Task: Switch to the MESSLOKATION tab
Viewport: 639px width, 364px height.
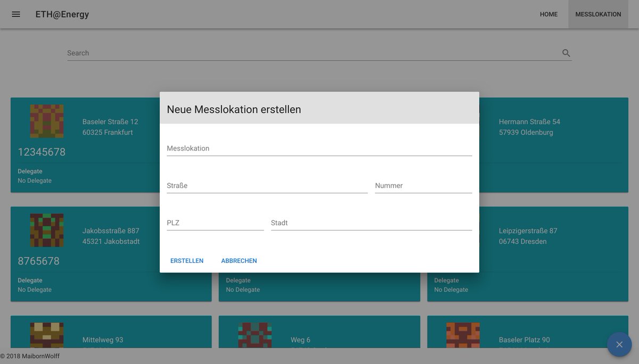Action: click(x=598, y=14)
